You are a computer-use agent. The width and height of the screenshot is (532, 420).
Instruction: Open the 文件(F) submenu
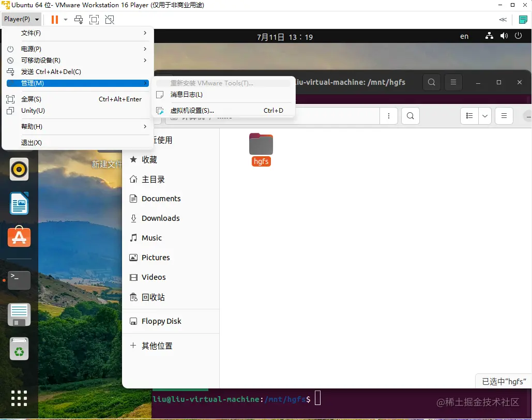pyautogui.click(x=78, y=33)
